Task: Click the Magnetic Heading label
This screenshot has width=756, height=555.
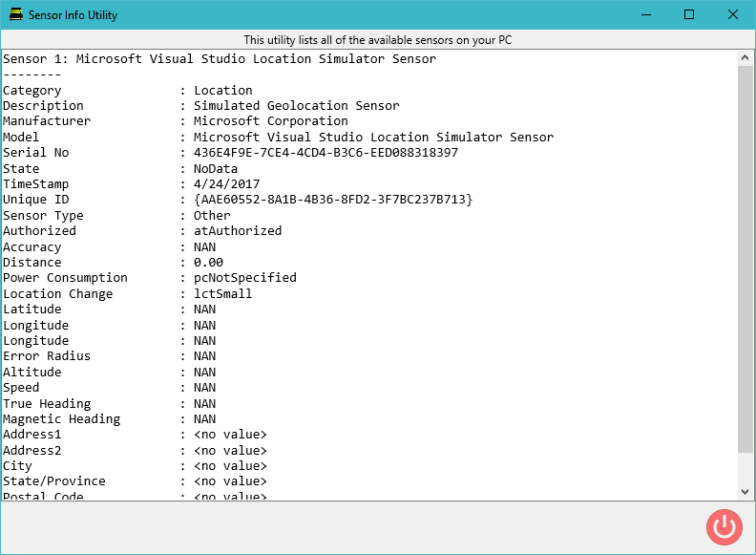Action: (62, 419)
